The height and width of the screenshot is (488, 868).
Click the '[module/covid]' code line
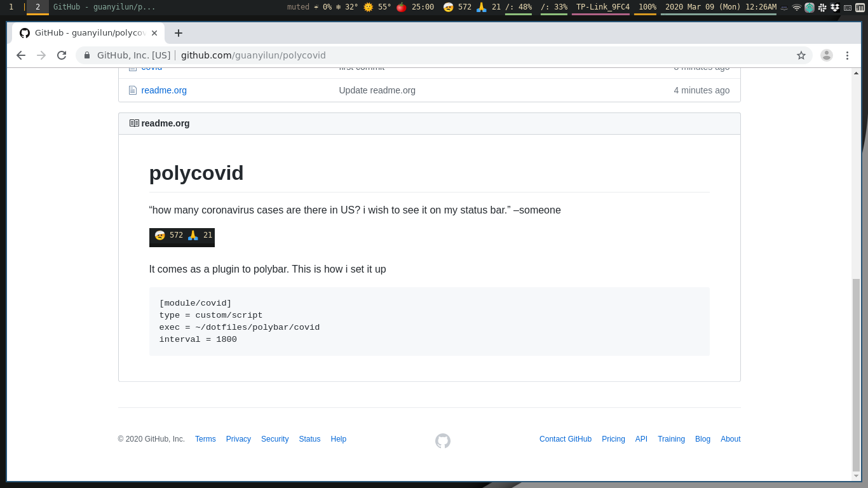(195, 303)
